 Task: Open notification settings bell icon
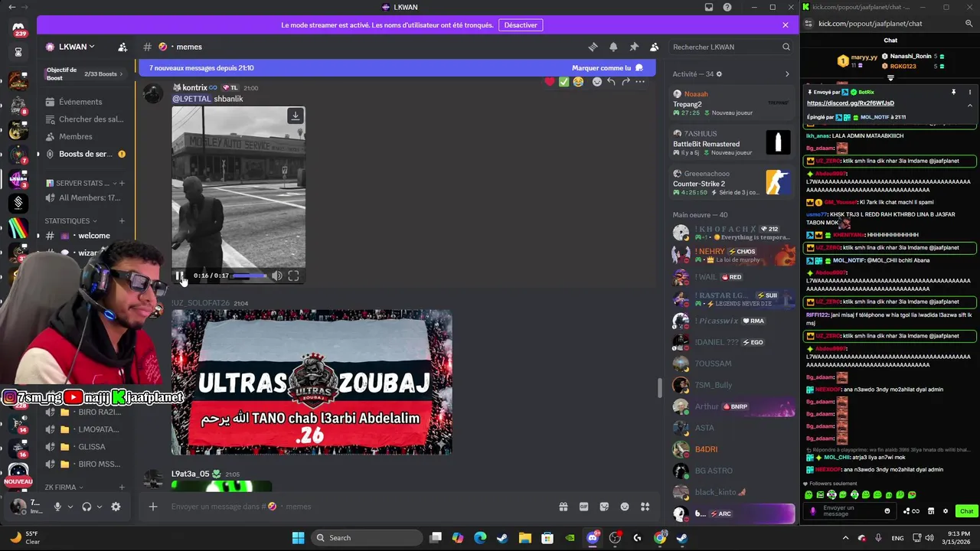click(x=613, y=47)
